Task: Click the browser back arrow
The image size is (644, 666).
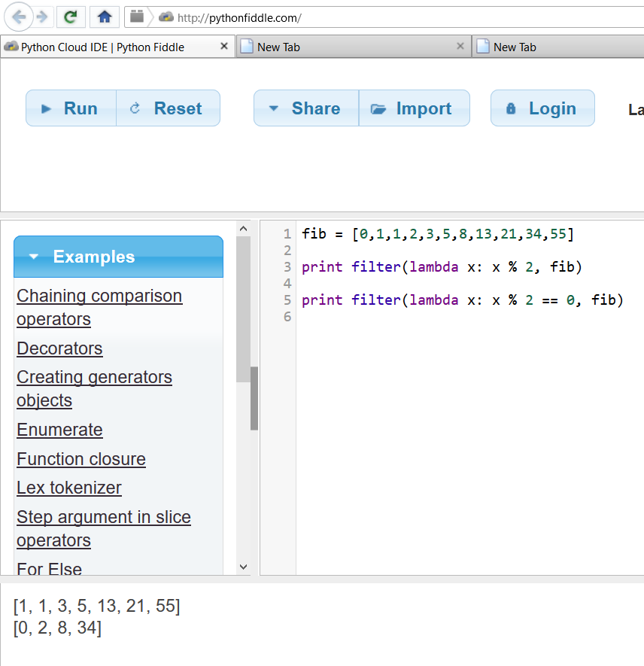Action: click(x=19, y=17)
